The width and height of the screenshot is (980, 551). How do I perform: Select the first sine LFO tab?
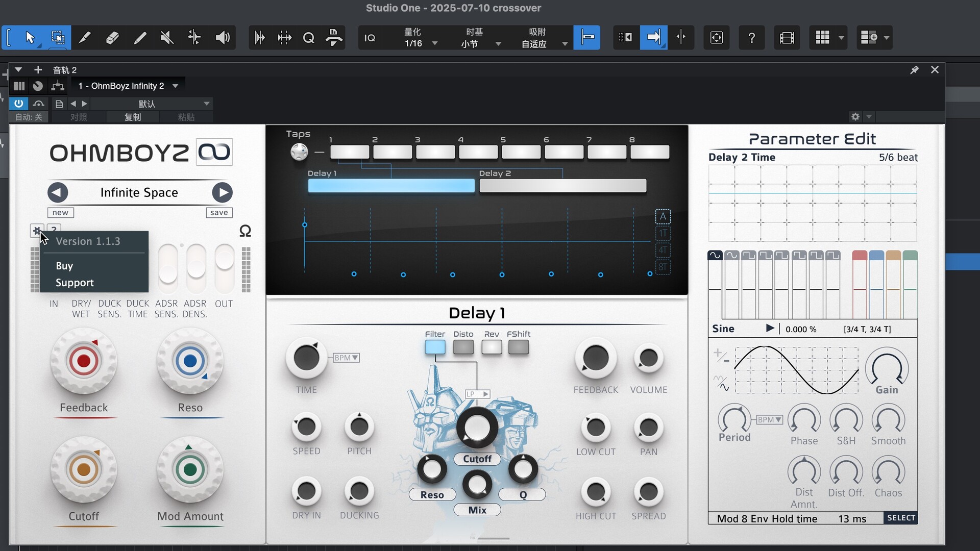point(715,255)
